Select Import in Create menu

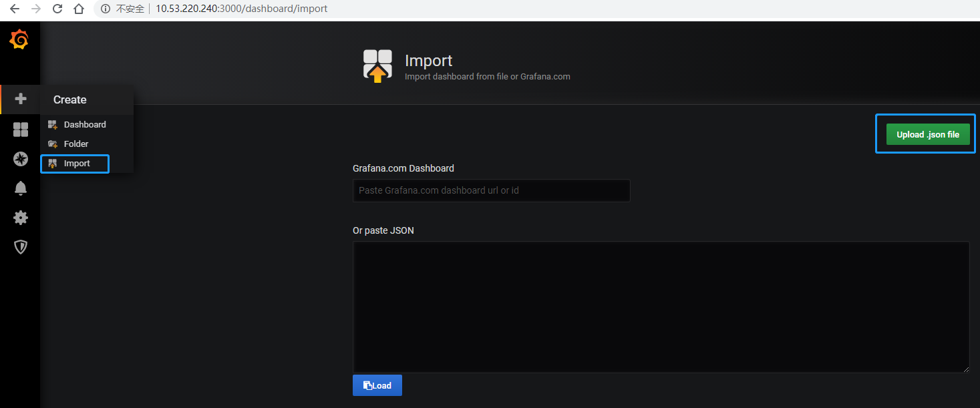point(75,164)
